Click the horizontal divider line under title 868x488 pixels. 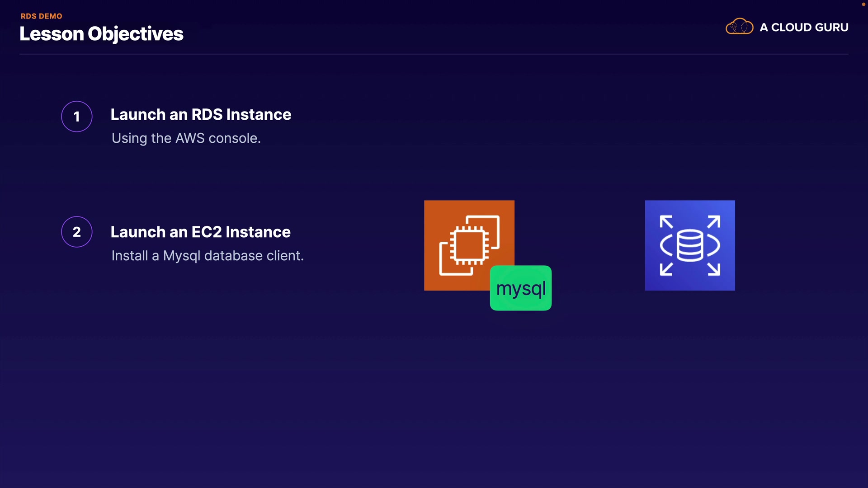coord(434,54)
